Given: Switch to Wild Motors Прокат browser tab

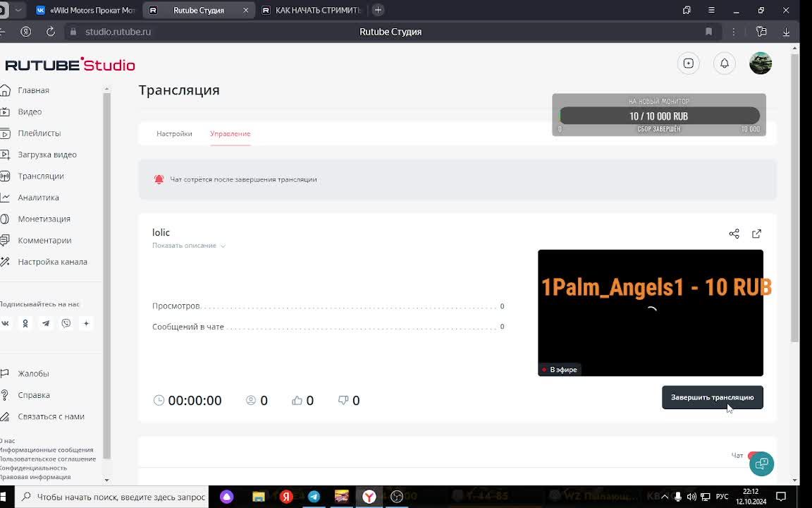Looking at the screenshot, I should [86, 11].
